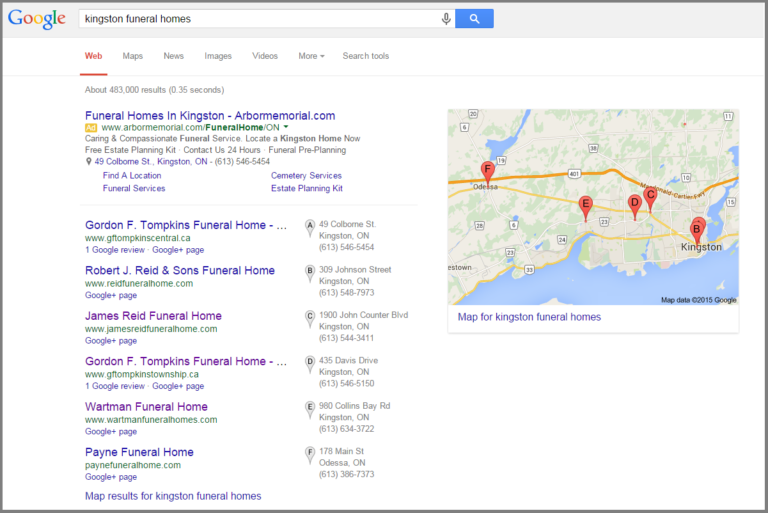
Task: Select red map pin D on map
Action: [x=635, y=206]
